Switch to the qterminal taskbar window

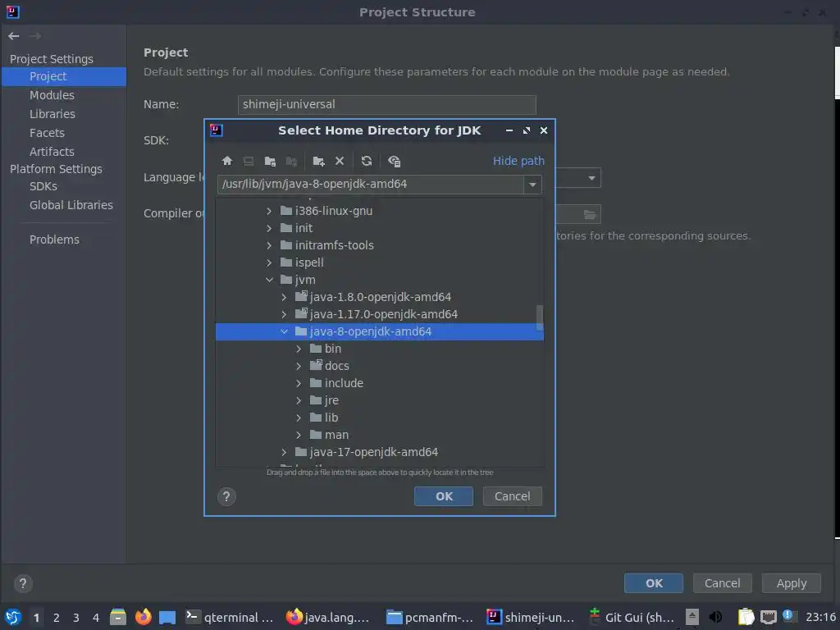[230, 617]
